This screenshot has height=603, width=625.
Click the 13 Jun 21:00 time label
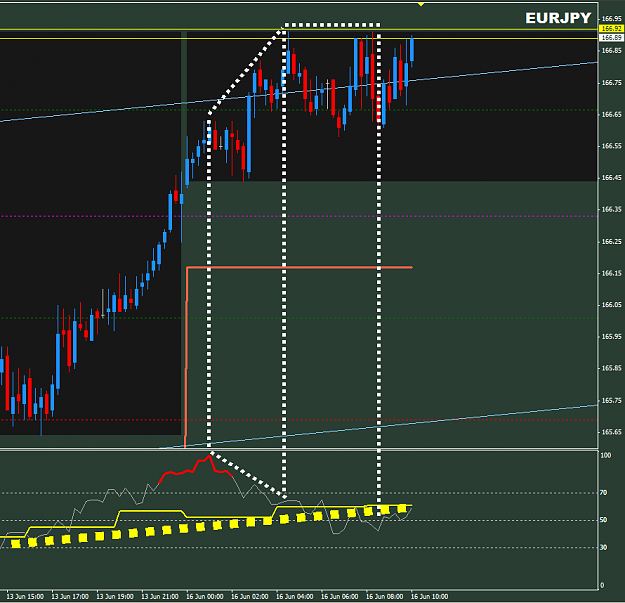point(160,596)
